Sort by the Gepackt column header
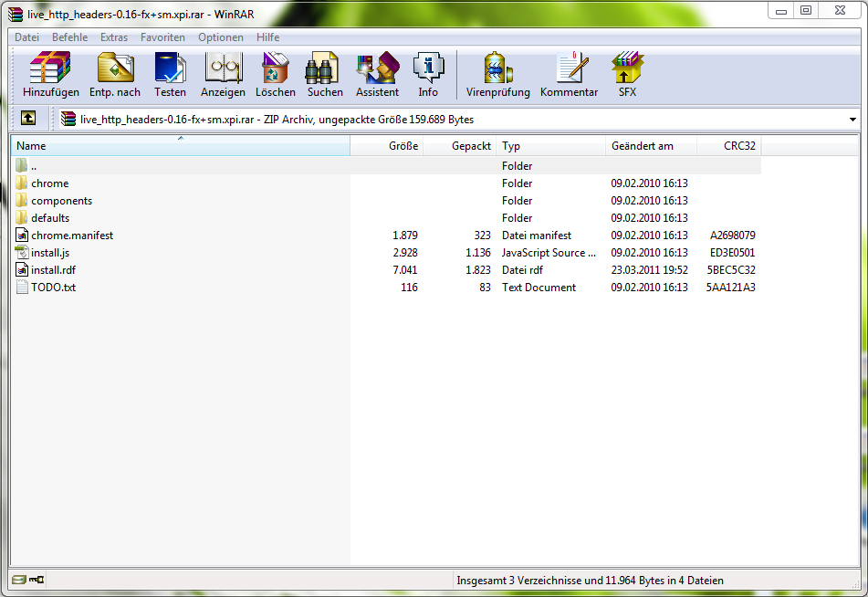This screenshot has width=868, height=597. coord(460,146)
